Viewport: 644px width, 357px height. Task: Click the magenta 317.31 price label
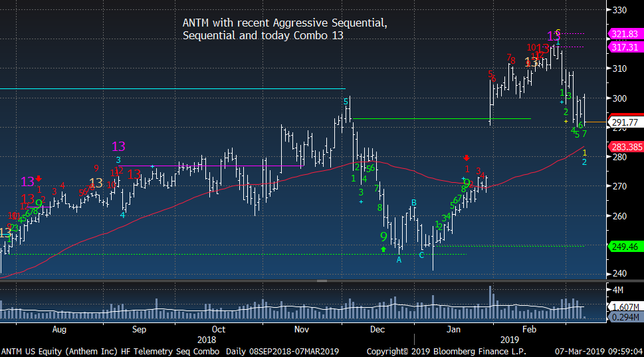pyautogui.click(x=625, y=47)
